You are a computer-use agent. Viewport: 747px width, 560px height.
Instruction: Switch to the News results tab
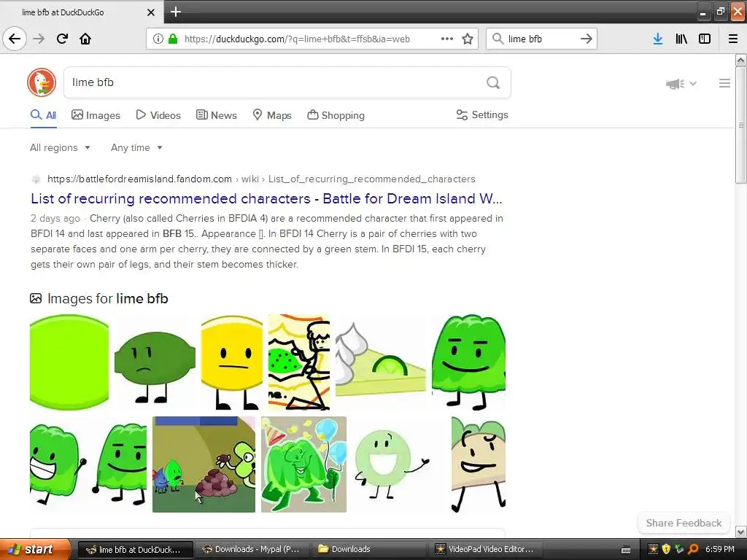tap(216, 115)
